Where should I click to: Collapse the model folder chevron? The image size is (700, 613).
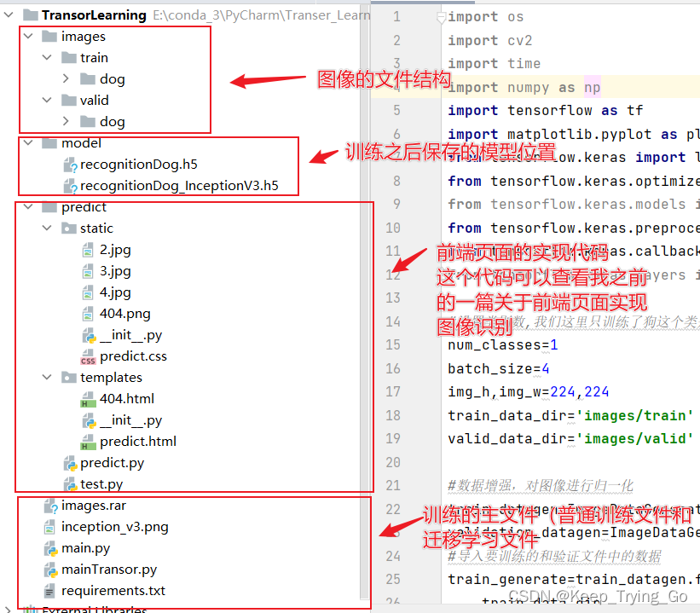coord(28,142)
